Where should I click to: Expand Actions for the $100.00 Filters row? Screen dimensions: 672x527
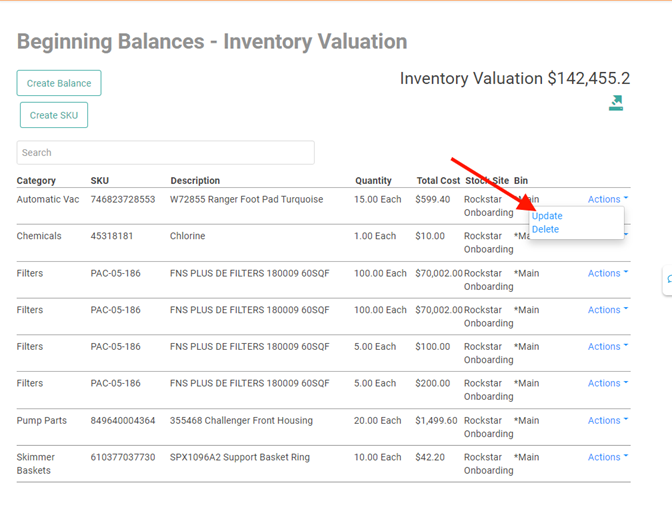[x=607, y=347]
